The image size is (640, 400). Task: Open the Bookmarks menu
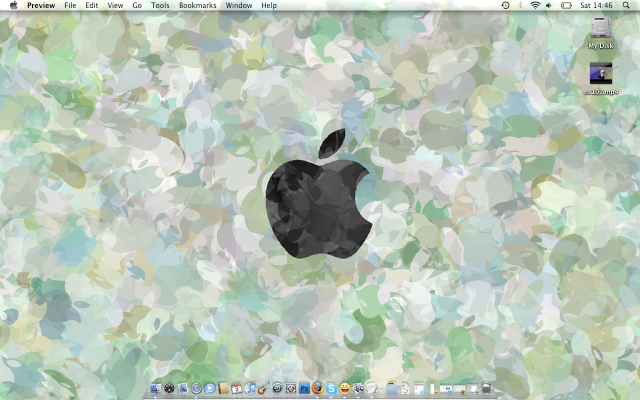tap(197, 5)
